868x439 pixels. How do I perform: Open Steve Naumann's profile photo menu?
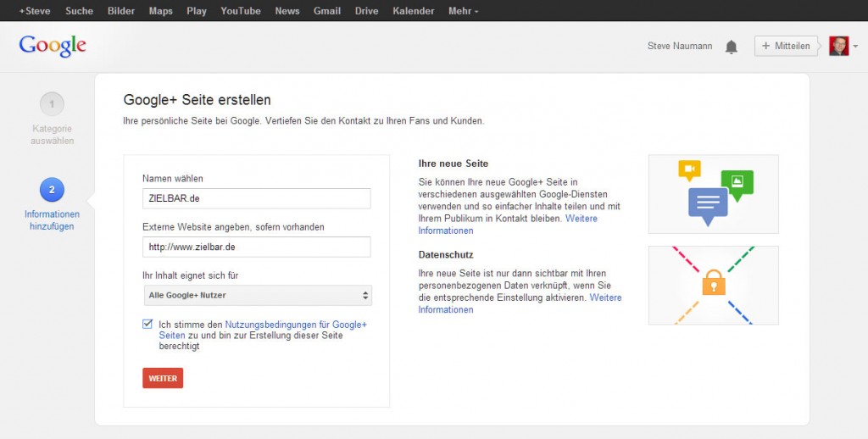tap(838, 46)
